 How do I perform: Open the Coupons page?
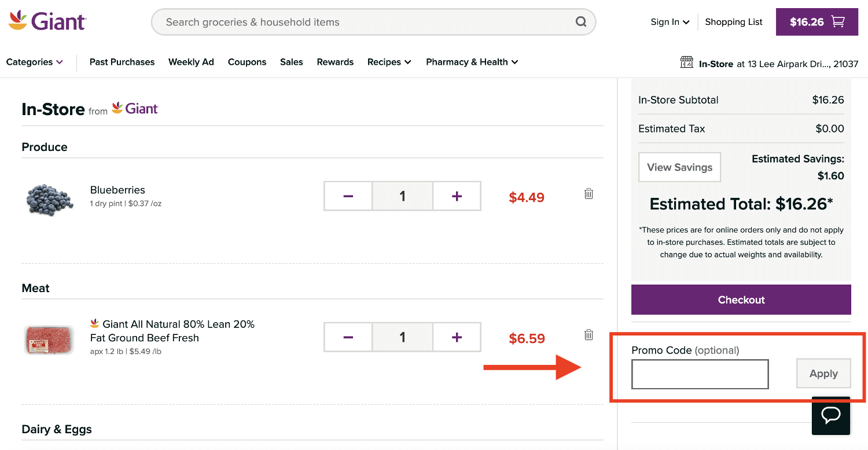[247, 62]
